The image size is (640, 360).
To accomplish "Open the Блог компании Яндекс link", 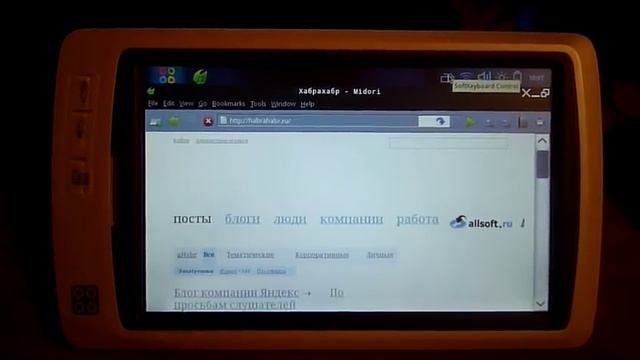I will pyautogui.click(x=236, y=293).
